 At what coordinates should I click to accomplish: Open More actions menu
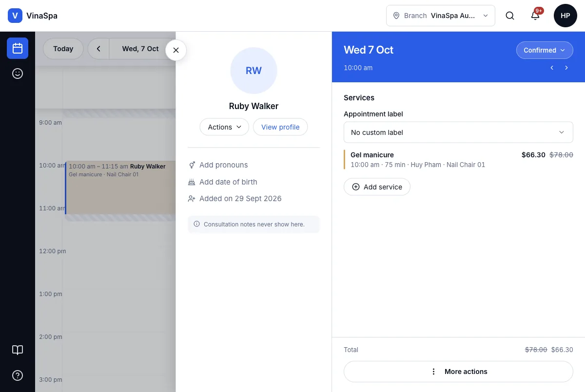[x=458, y=372]
